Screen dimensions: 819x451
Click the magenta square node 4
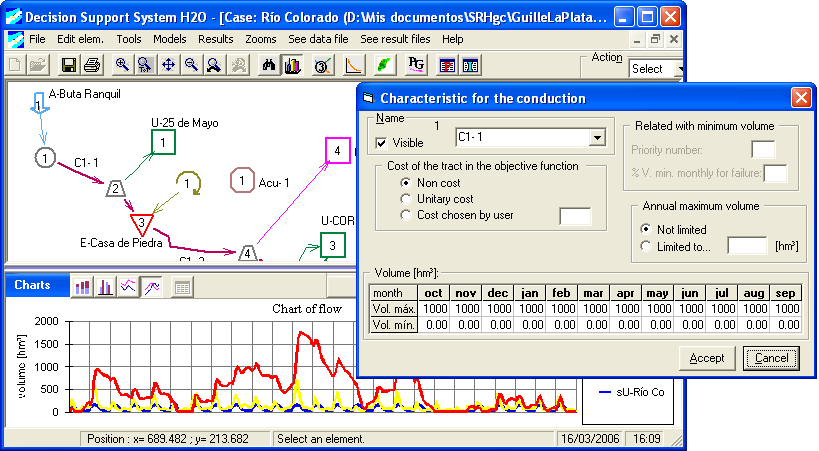pos(337,151)
